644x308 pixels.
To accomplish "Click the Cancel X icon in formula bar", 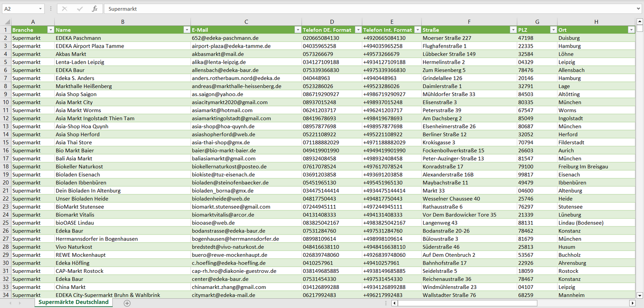I will (x=65, y=9).
